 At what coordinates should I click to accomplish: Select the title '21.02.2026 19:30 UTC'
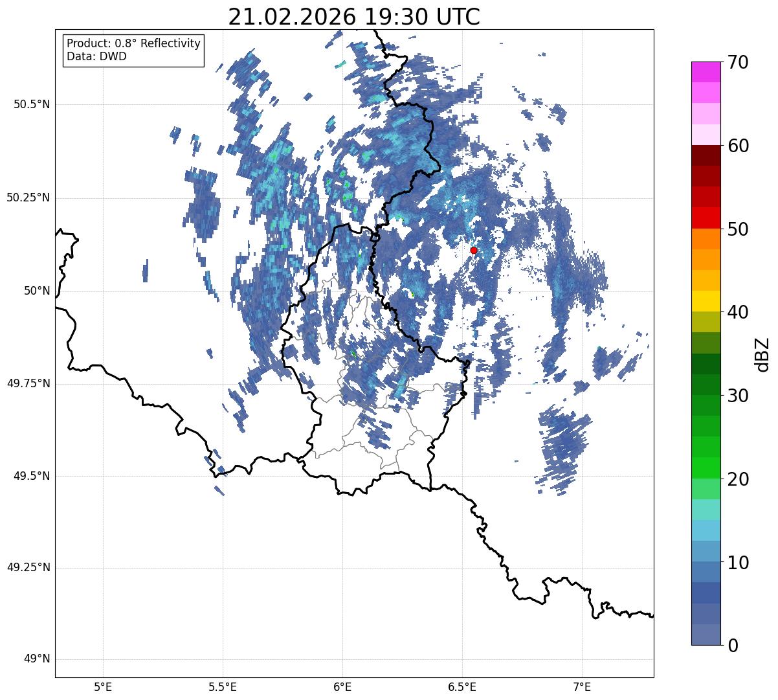pyautogui.click(x=354, y=17)
